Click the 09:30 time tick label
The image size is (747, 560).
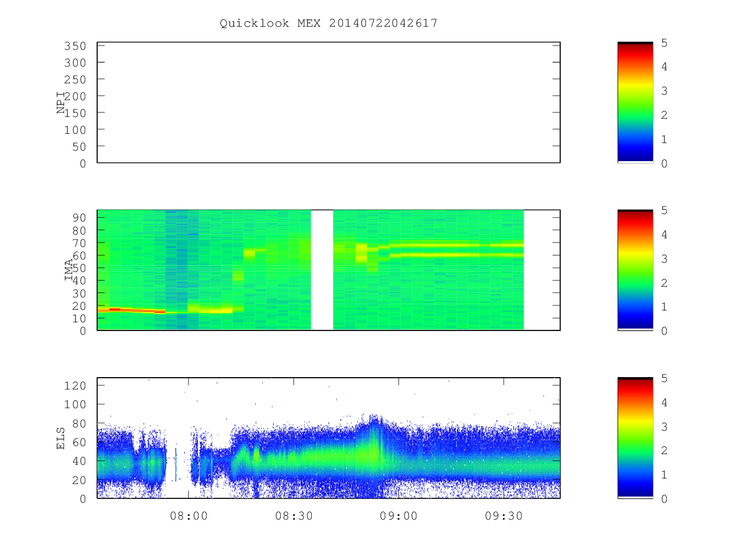504,516
